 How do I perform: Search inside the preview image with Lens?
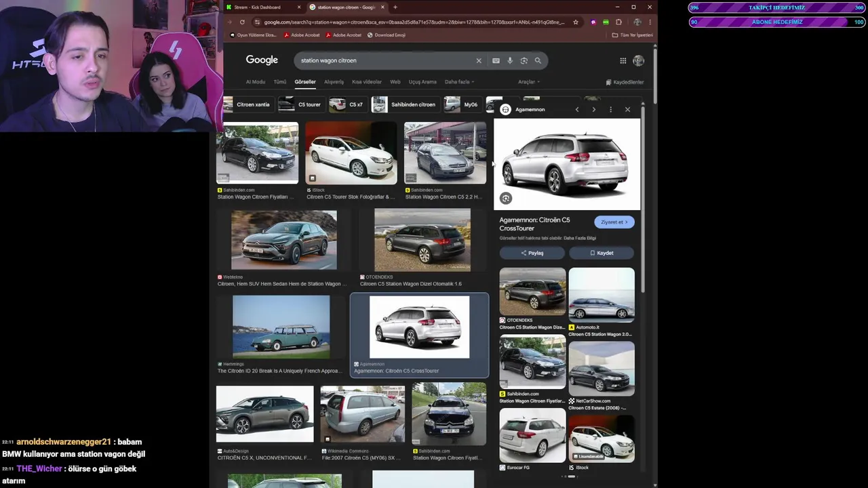506,198
